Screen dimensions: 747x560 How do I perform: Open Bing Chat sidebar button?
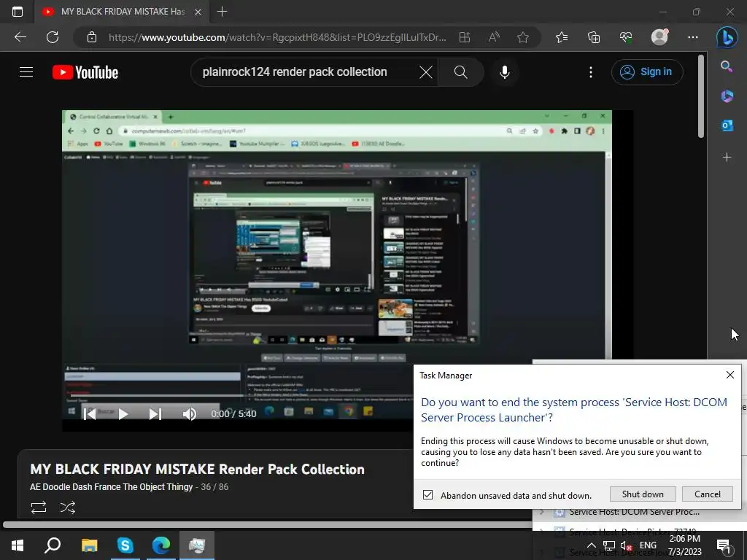(727, 37)
